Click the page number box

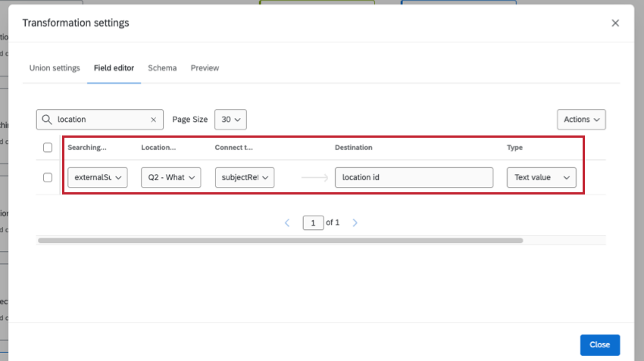tap(313, 223)
